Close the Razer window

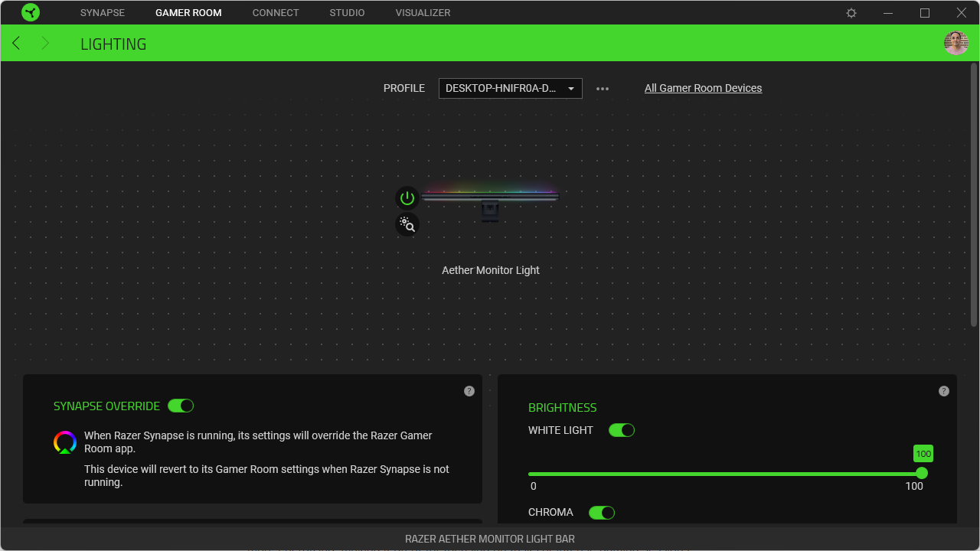[962, 13]
